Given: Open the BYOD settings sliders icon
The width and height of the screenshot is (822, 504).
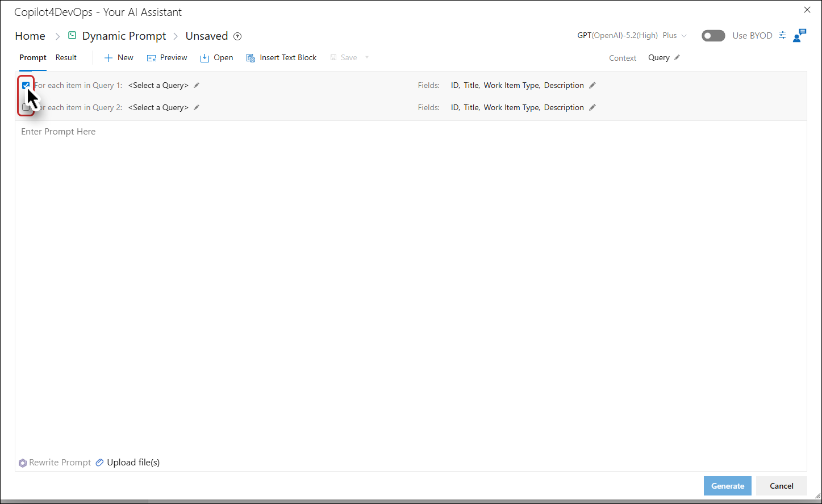Looking at the screenshot, I should 782,35.
